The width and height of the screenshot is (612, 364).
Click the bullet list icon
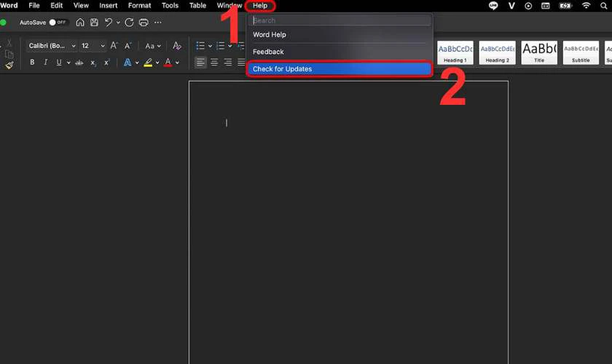point(200,46)
